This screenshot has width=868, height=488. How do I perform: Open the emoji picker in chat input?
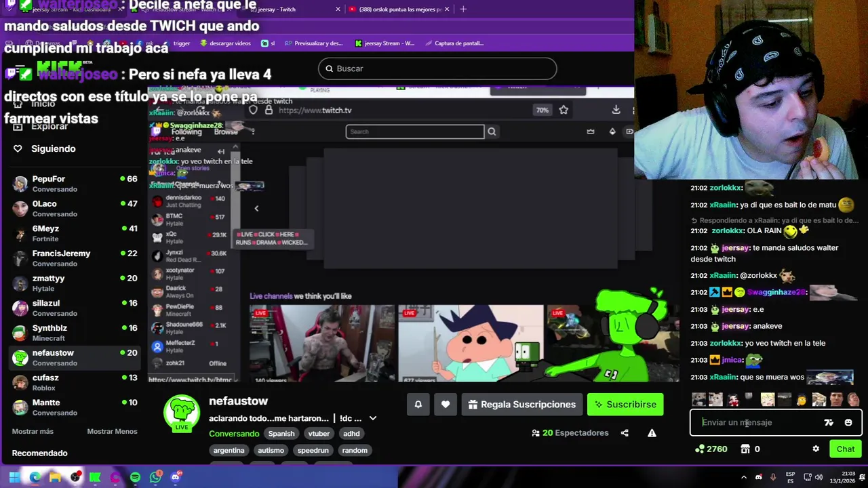[848, 422]
